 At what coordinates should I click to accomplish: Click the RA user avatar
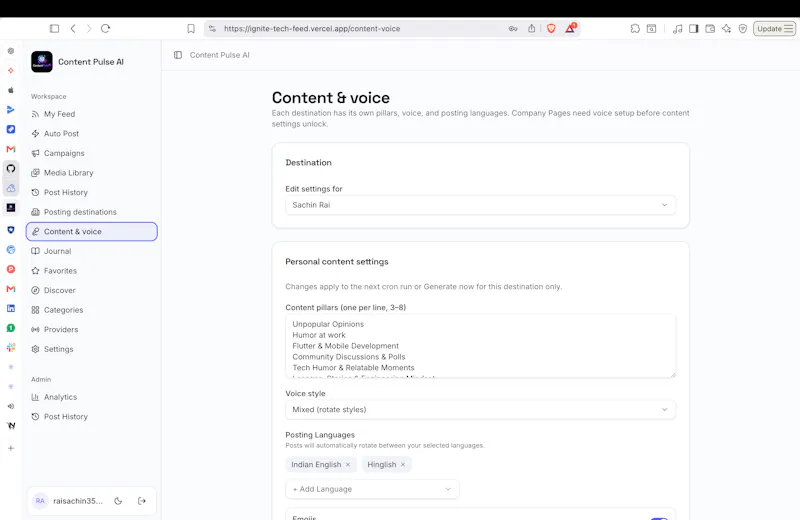pos(40,501)
